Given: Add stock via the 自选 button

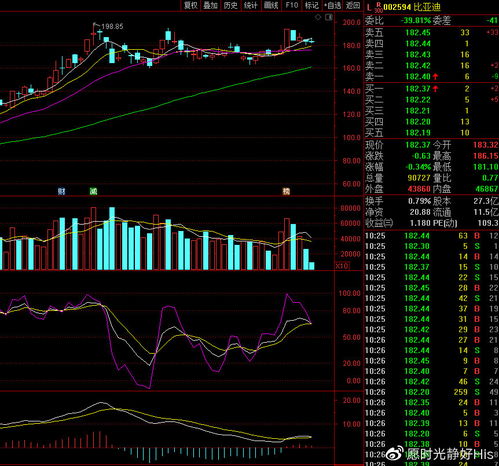Looking at the screenshot, I should pyautogui.click(x=333, y=5).
